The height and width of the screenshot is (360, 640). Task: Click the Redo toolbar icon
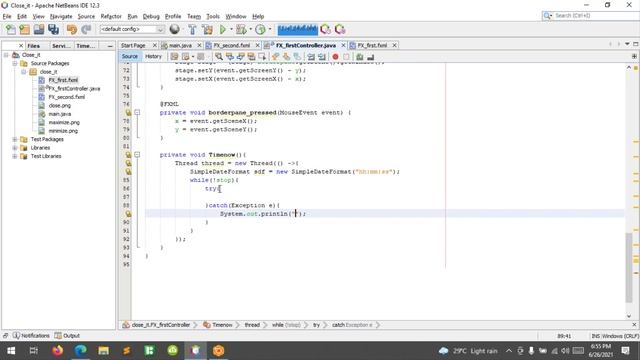86,29
